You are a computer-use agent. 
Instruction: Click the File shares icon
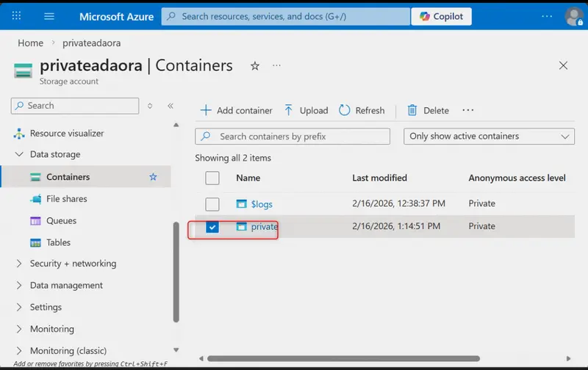pyautogui.click(x=35, y=199)
